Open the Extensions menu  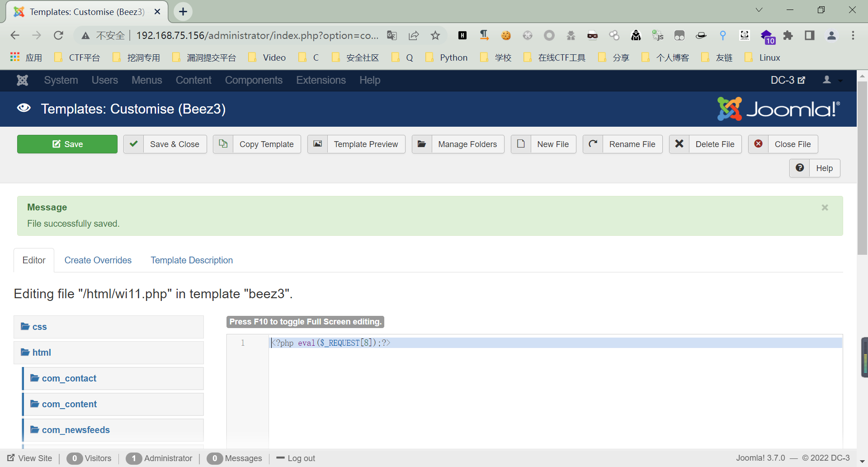(321, 80)
